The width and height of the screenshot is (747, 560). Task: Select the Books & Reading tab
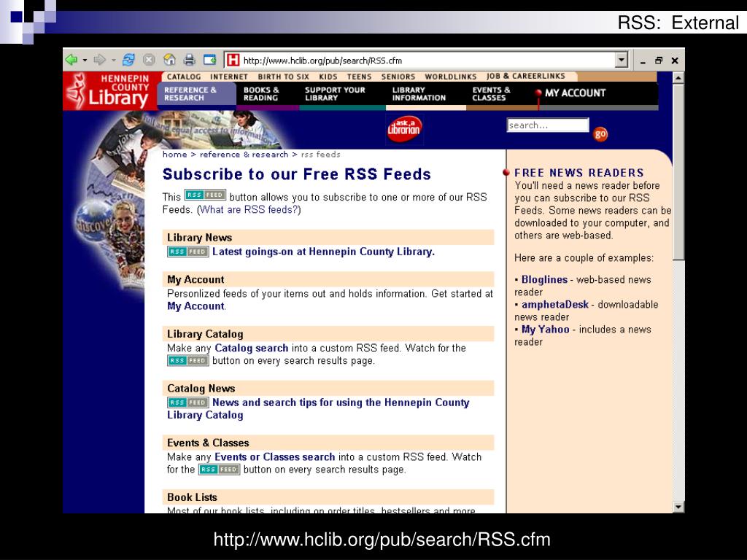click(261, 94)
